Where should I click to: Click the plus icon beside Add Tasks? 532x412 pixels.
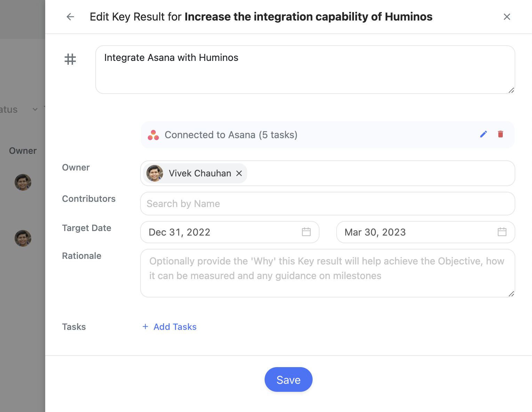[x=145, y=326]
